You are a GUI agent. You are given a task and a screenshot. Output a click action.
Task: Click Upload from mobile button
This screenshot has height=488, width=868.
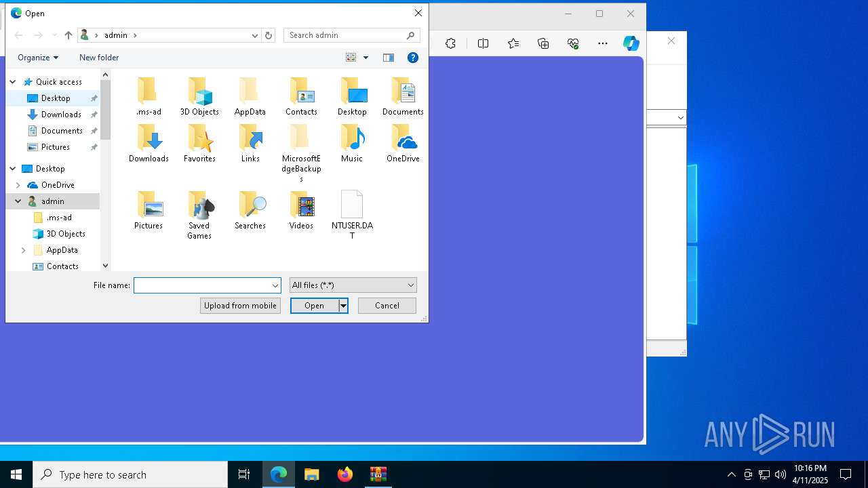coord(240,306)
